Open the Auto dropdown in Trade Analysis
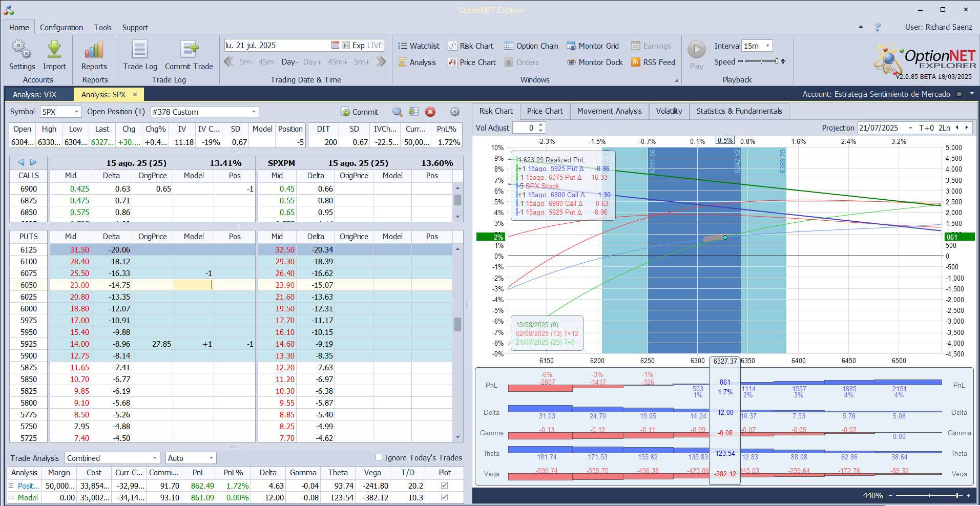Image resolution: width=980 pixels, height=506 pixels. click(x=211, y=458)
